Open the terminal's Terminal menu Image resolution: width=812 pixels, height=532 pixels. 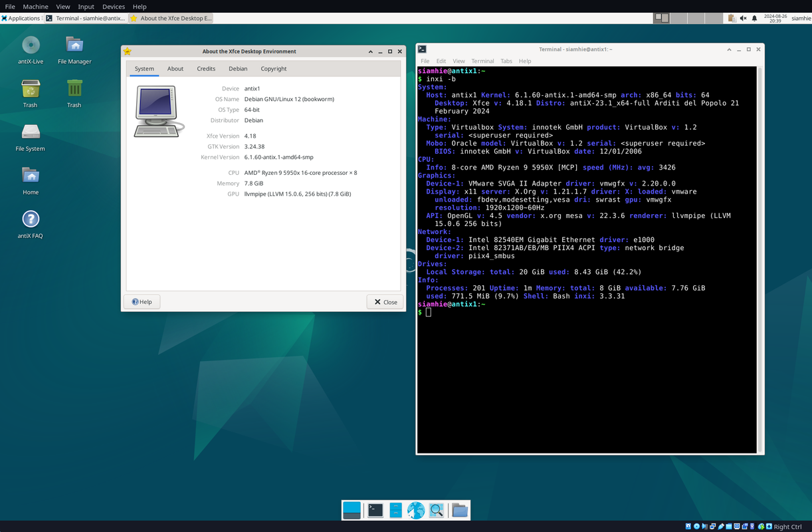482,61
